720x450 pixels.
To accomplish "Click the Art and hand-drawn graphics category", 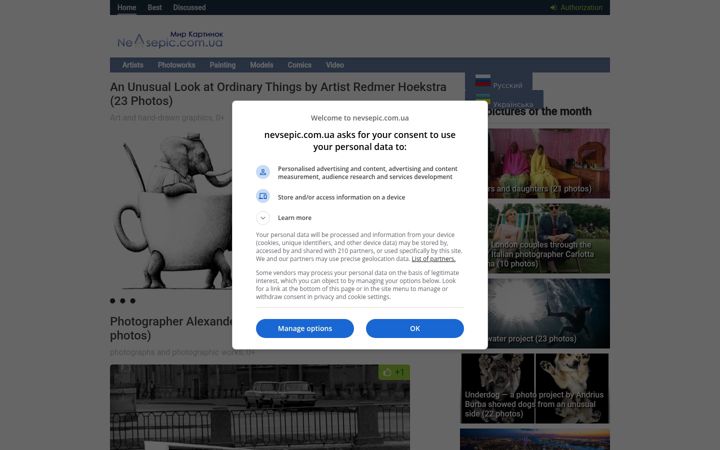I will (x=167, y=118).
